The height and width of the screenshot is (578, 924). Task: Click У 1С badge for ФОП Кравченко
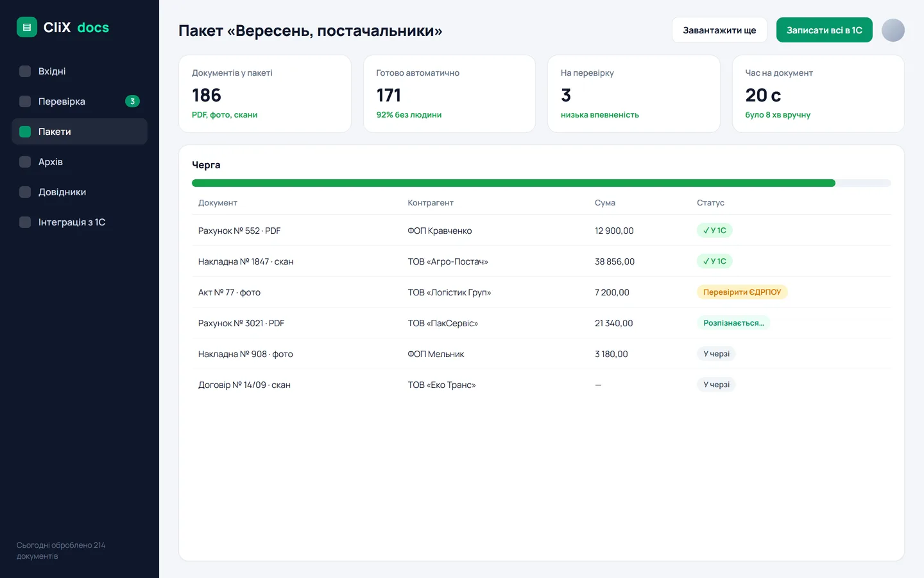715,231
